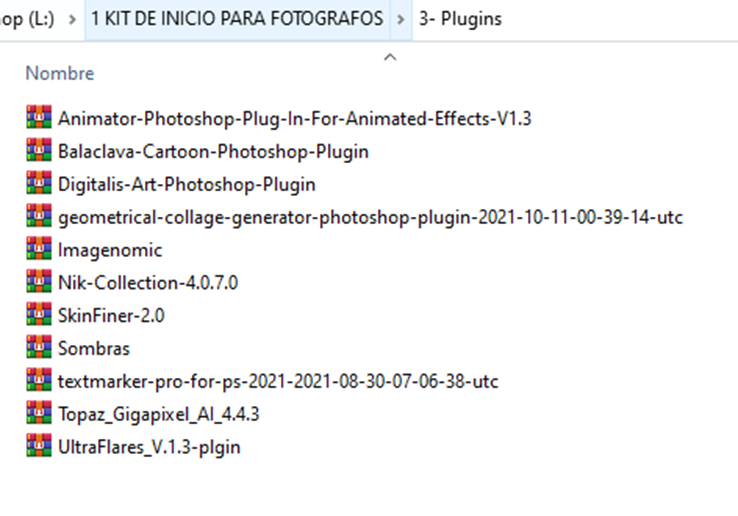Sort files by the Nombre column header
Viewport: 738px width, 516px height.
click(x=60, y=73)
